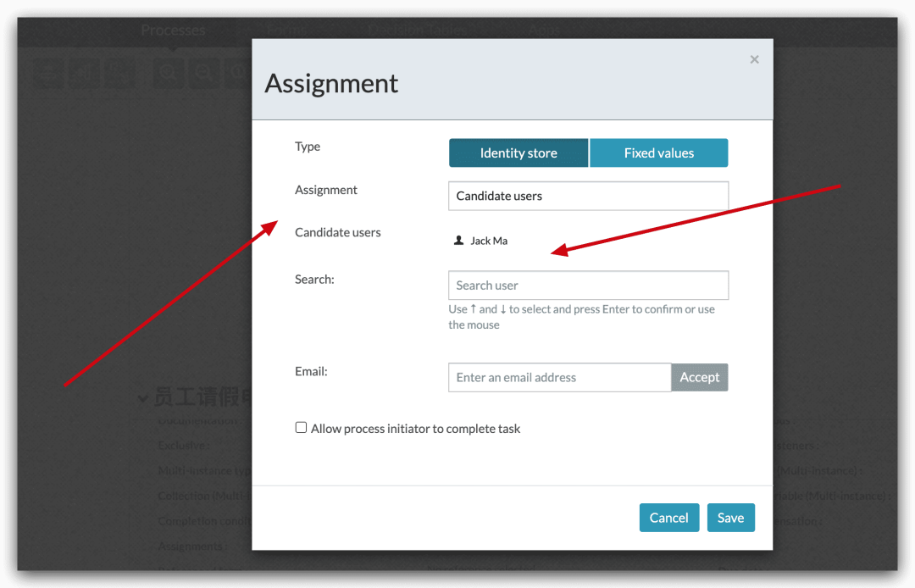Screen dimensions: 915x588
Task: Click the zoom out icon in background toolbar
Action: pos(203,72)
